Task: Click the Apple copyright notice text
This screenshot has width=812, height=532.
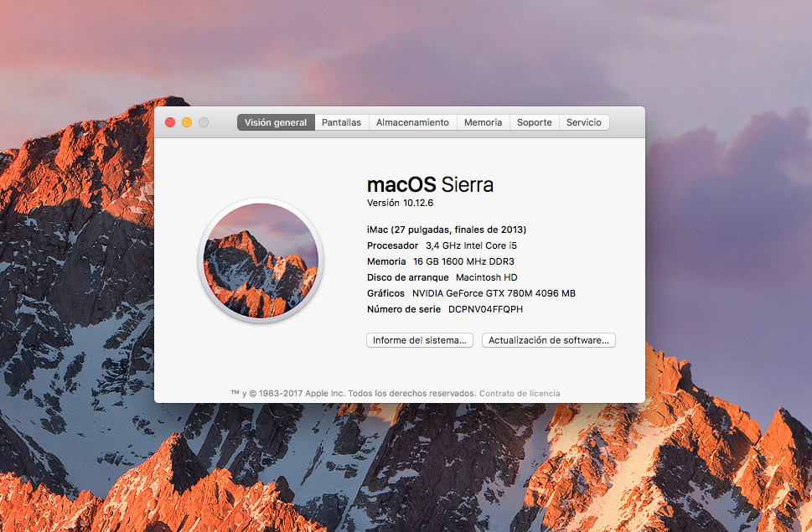Action: pyautogui.click(x=353, y=393)
